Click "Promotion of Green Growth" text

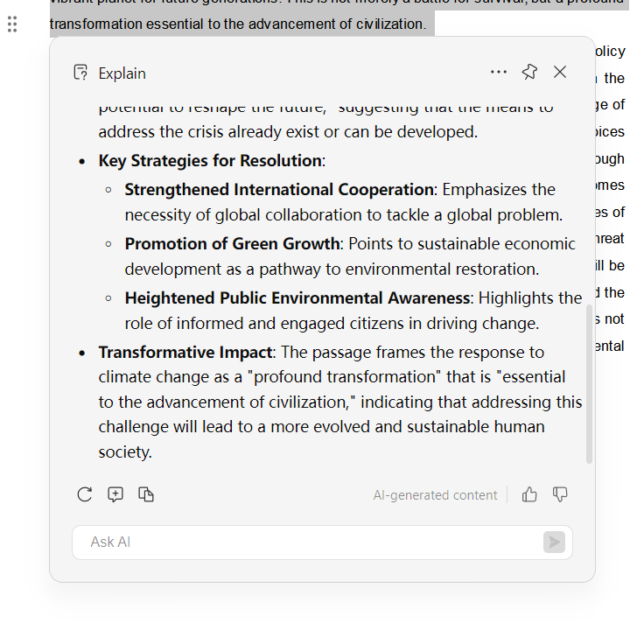pos(232,244)
